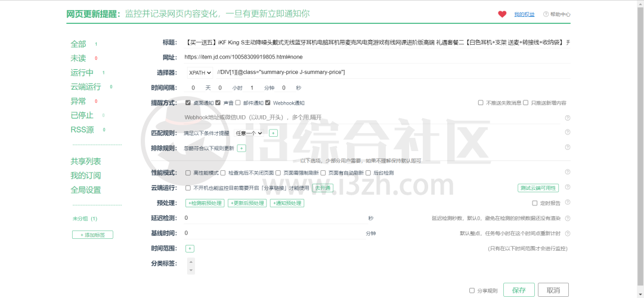Click the 测试云端可用性 button
The width and height of the screenshot is (644, 298).
pos(538,188)
